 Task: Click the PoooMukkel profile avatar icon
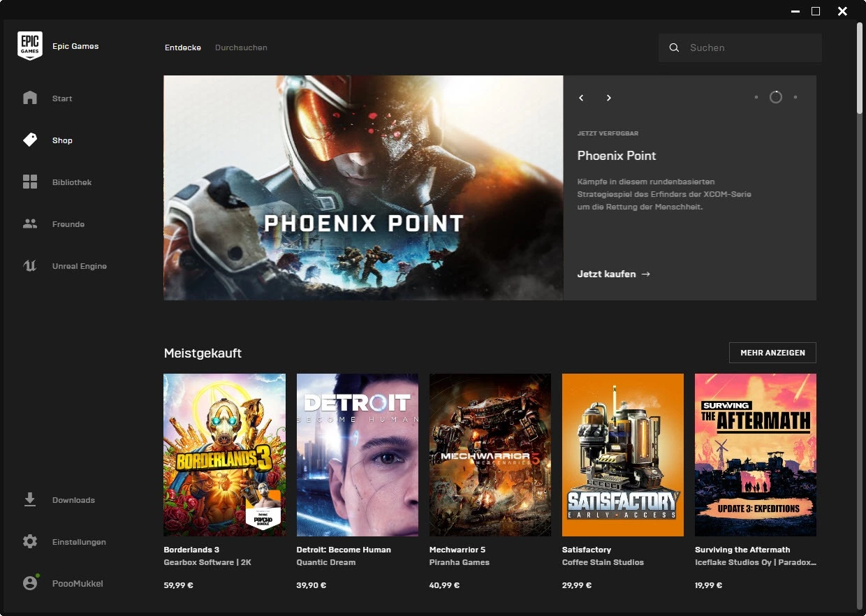(30, 582)
